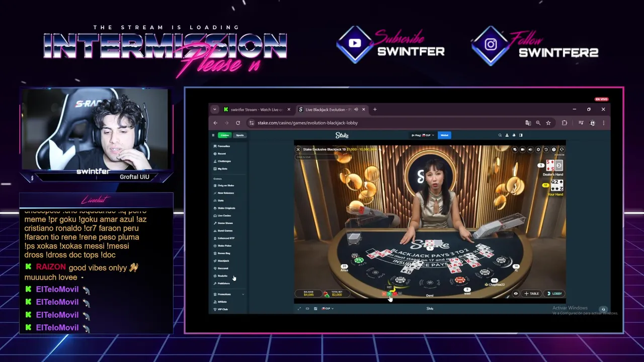Open a new Chrome tab

pos(375,110)
